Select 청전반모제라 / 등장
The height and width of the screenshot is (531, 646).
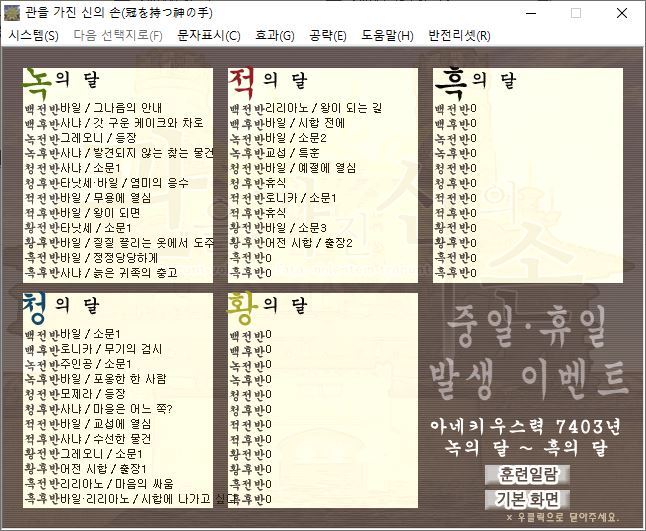click(x=75, y=394)
